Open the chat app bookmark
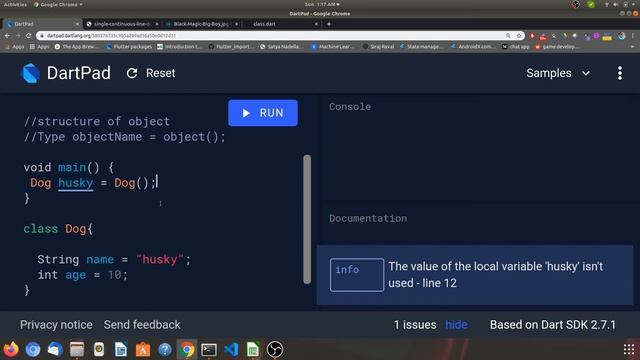The image size is (640, 360). 516,47
